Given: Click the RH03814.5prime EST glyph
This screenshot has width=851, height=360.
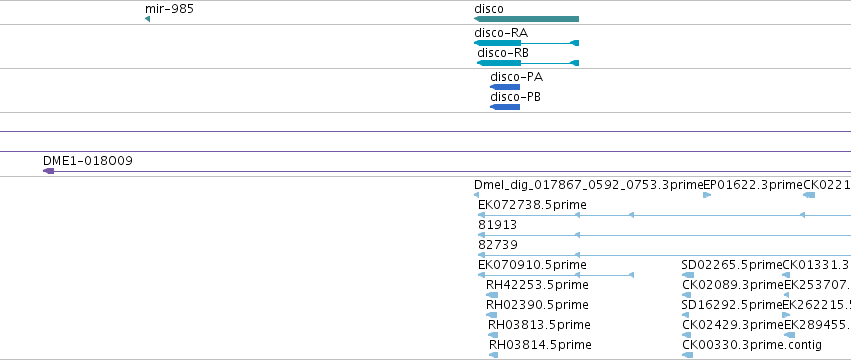Looking at the screenshot, I should [x=493, y=355].
